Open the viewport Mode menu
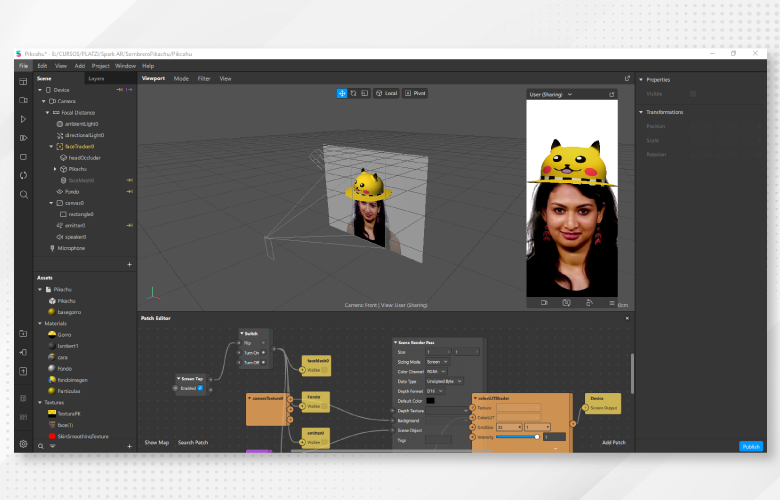Viewport: 780px width, 500px height. point(181,79)
